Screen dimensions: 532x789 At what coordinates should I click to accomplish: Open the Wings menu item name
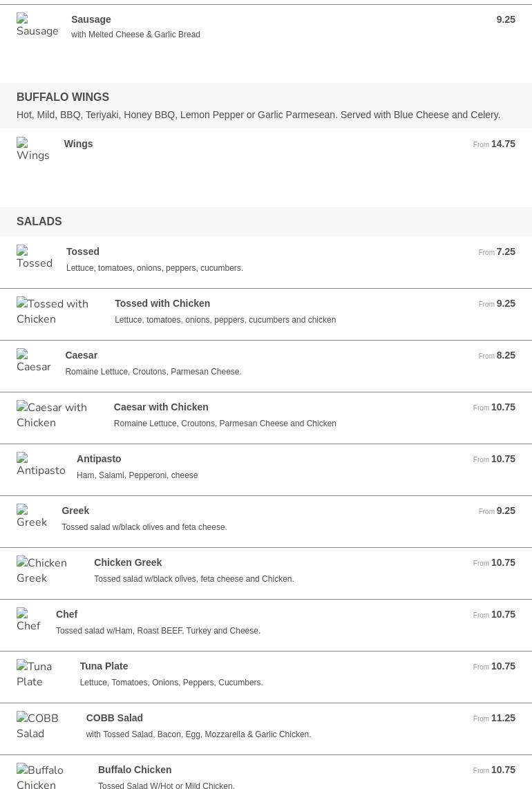(x=78, y=144)
